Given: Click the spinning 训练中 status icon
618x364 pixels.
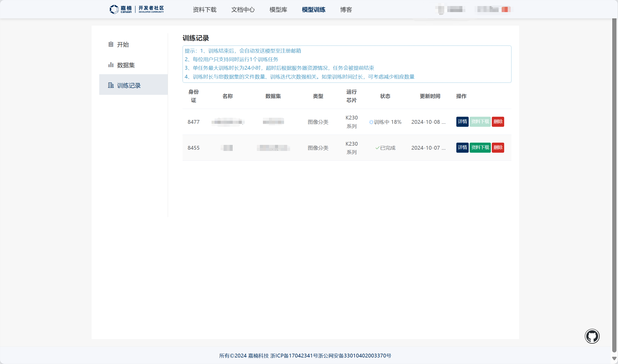Looking at the screenshot, I should coord(371,122).
